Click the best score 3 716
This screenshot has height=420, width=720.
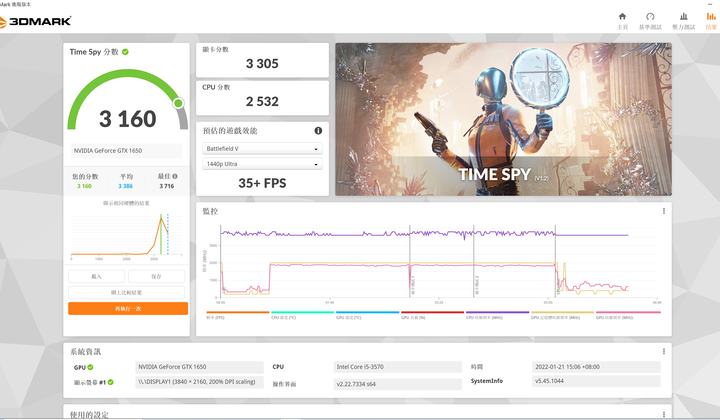click(167, 186)
